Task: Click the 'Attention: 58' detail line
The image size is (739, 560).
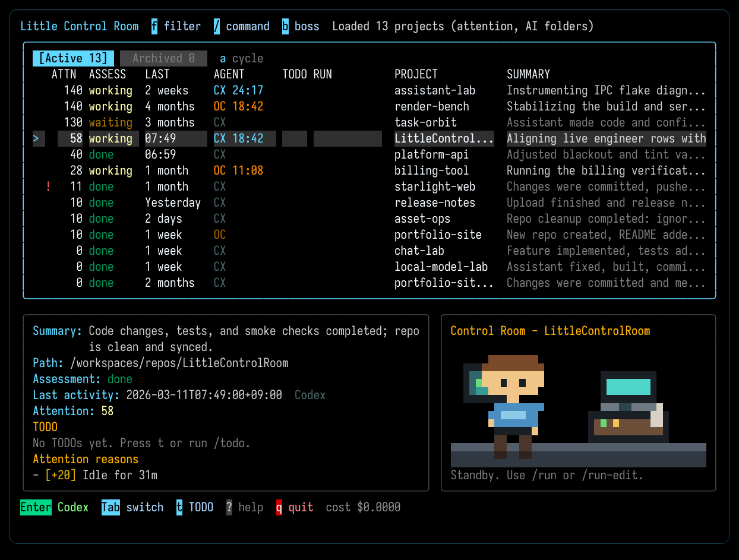Action: point(73,411)
